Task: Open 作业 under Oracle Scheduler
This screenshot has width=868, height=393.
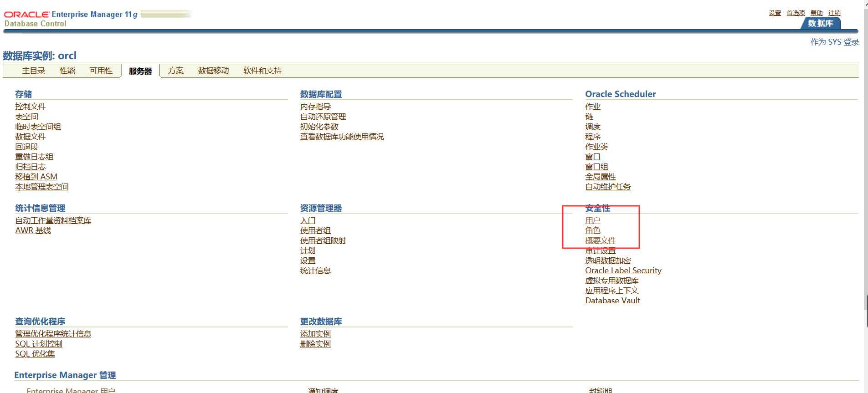Action: tap(593, 107)
